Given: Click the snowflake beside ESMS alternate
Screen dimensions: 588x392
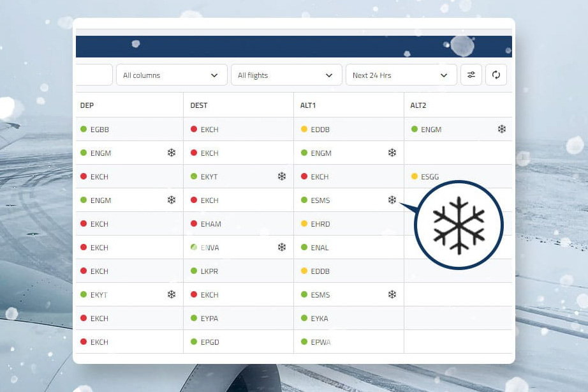Looking at the screenshot, I should [392, 200].
